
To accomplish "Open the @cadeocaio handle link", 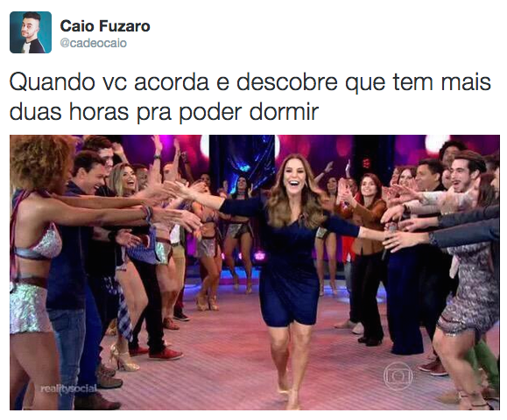I will (94, 43).
